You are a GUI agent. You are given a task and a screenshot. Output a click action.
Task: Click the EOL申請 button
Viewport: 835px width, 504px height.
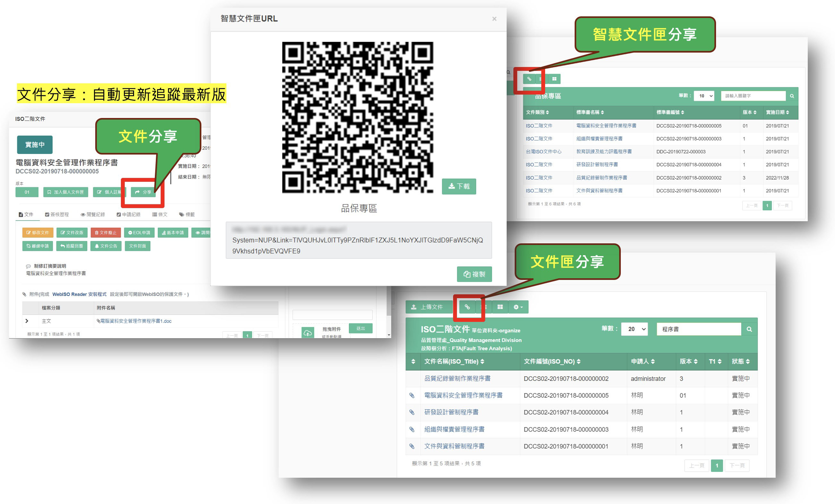(139, 232)
